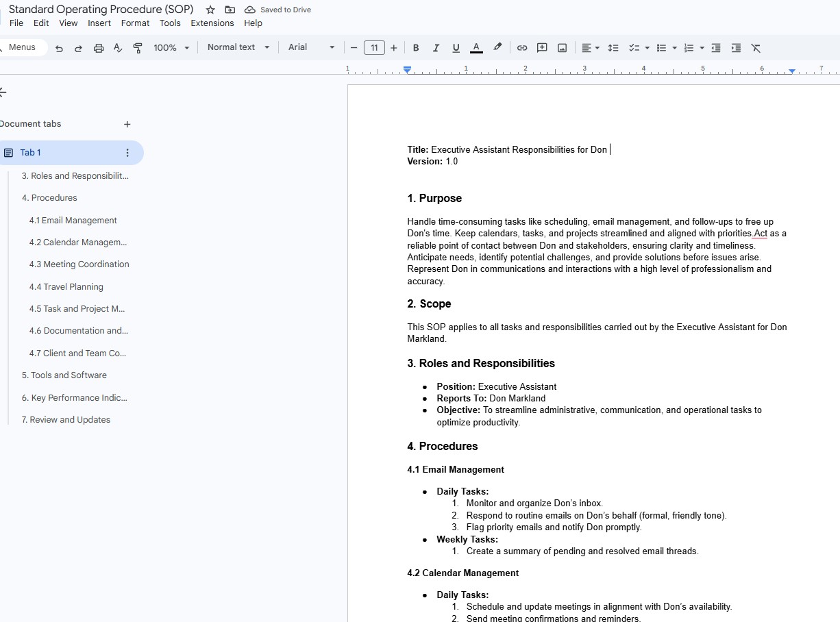Viewport: 840px width, 622px height.
Task: Open the highlight color picker
Action: pos(497,48)
